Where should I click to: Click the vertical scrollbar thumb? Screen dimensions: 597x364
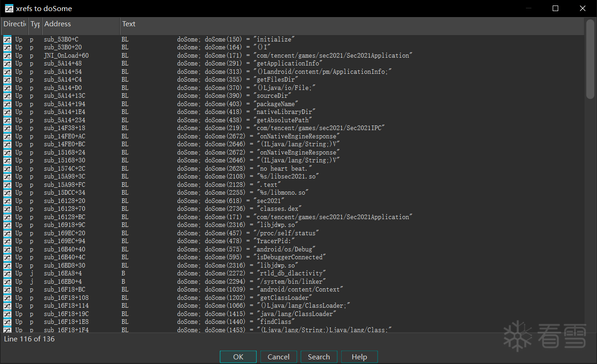590,59
